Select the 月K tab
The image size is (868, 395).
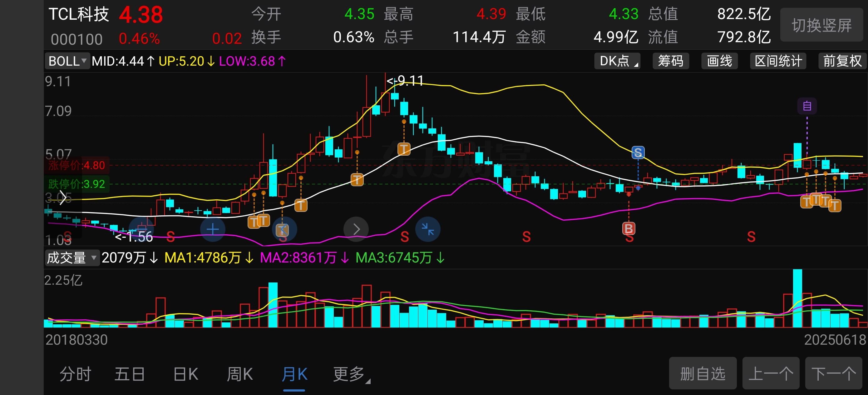tap(294, 374)
